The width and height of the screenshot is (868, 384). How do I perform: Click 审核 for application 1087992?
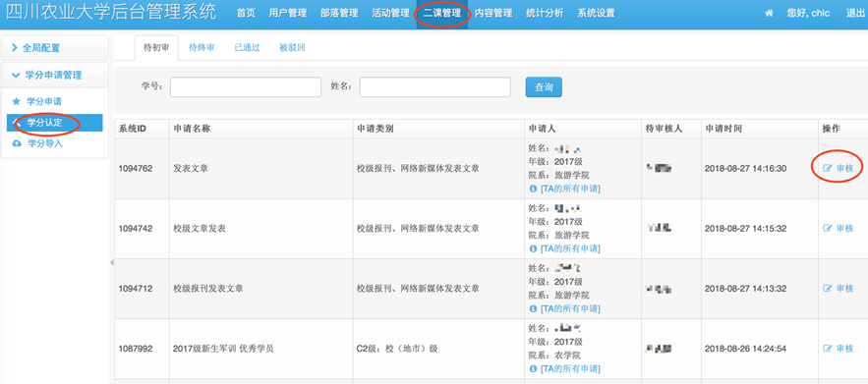point(844,348)
